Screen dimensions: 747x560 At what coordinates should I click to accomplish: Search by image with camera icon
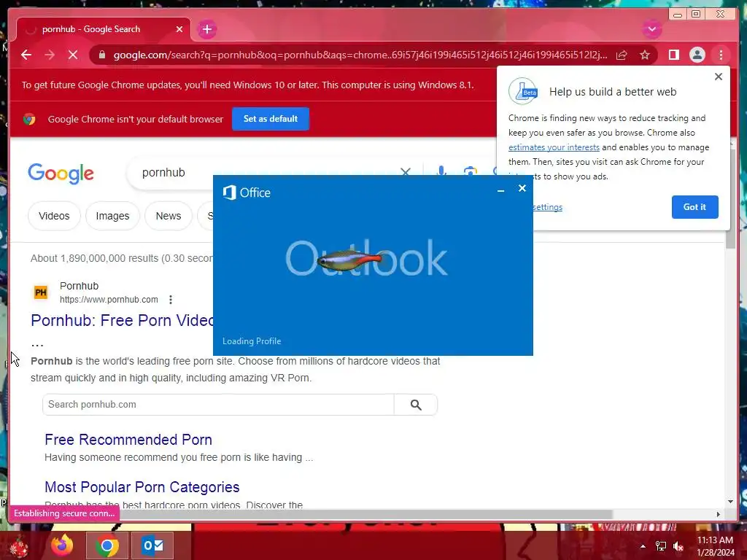click(x=470, y=171)
